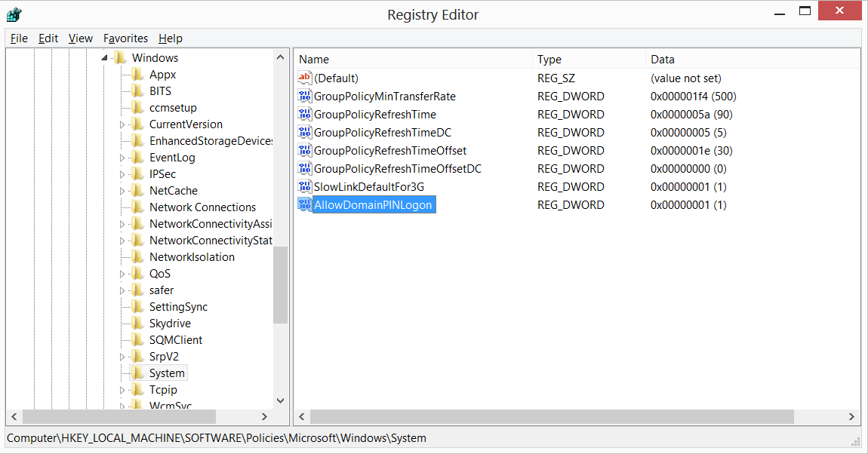
Task: Click the CurrentVersion folder icon
Action: point(137,124)
